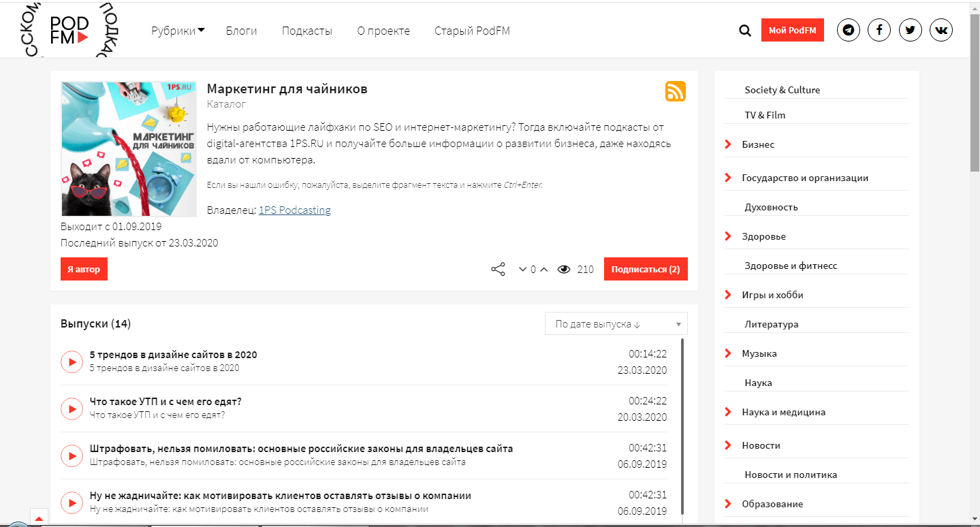This screenshot has width=980, height=527.
Task: Click the share icon beside vote counter
Action: [498, 270]
